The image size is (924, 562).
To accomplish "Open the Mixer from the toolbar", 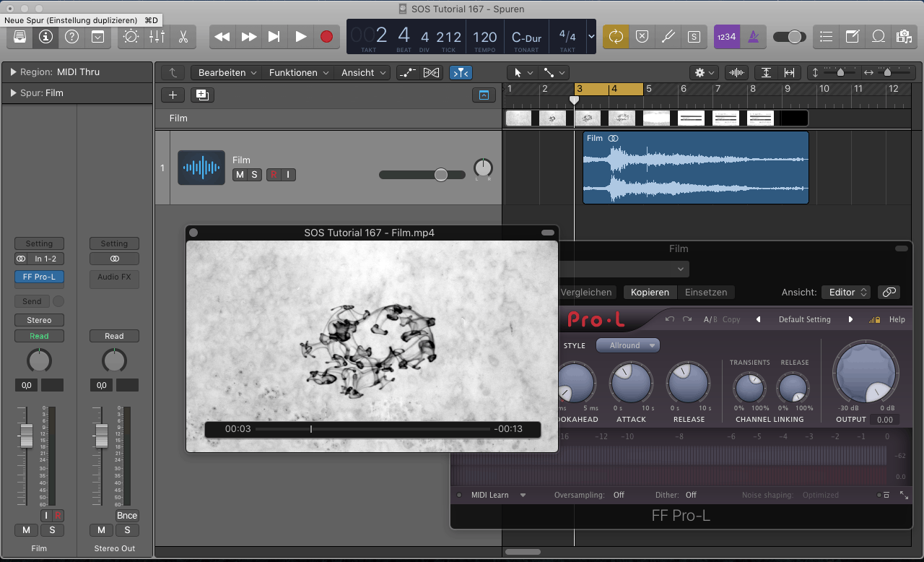I will coord(157,37).
